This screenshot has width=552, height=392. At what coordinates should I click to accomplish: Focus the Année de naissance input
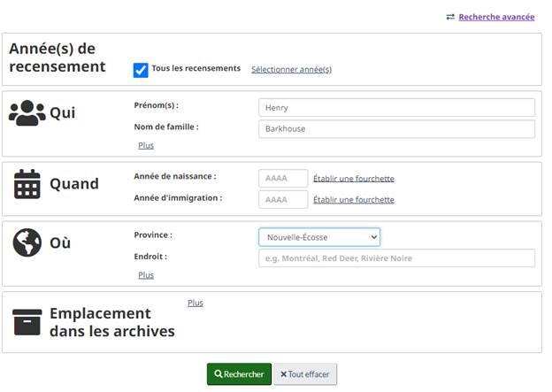pyautogui.click(x=283, y=179)
